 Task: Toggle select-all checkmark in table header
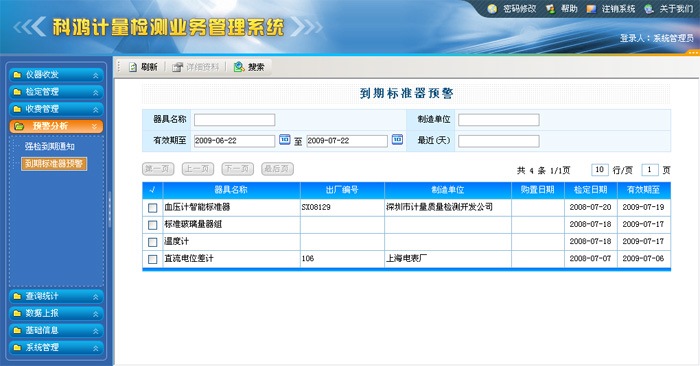click(x=152, y=190)
